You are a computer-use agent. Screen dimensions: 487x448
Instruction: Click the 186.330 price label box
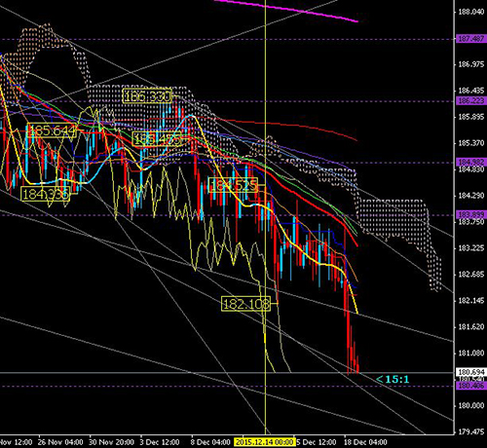point(147,96)
